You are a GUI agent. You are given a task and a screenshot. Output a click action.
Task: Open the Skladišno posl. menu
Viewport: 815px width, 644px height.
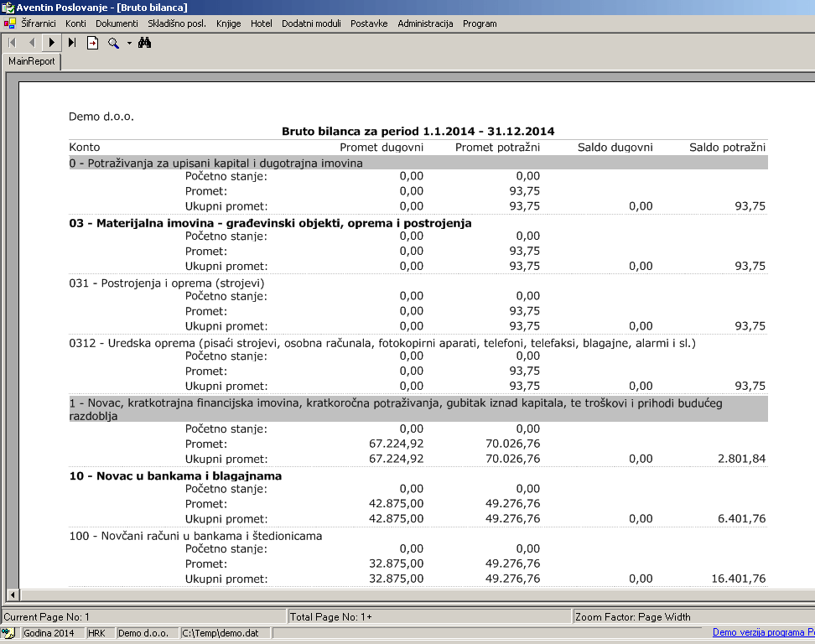177,23
